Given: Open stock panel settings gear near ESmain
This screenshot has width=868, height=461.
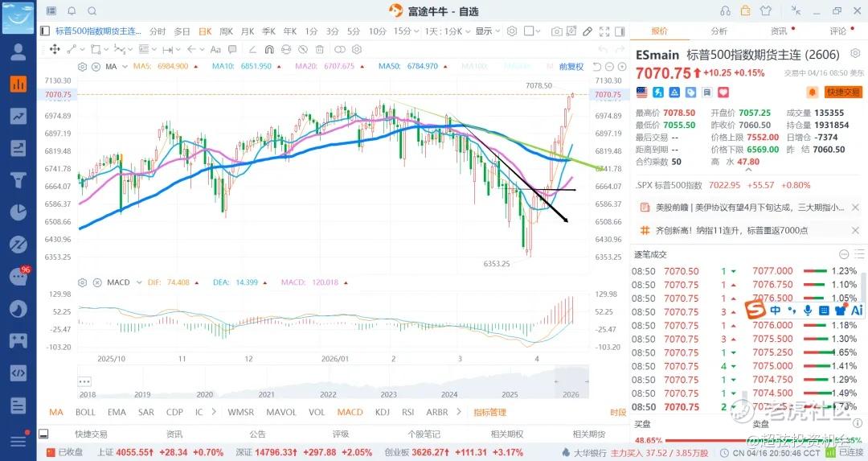Looking at the screenshot, I should click(855, 53).
